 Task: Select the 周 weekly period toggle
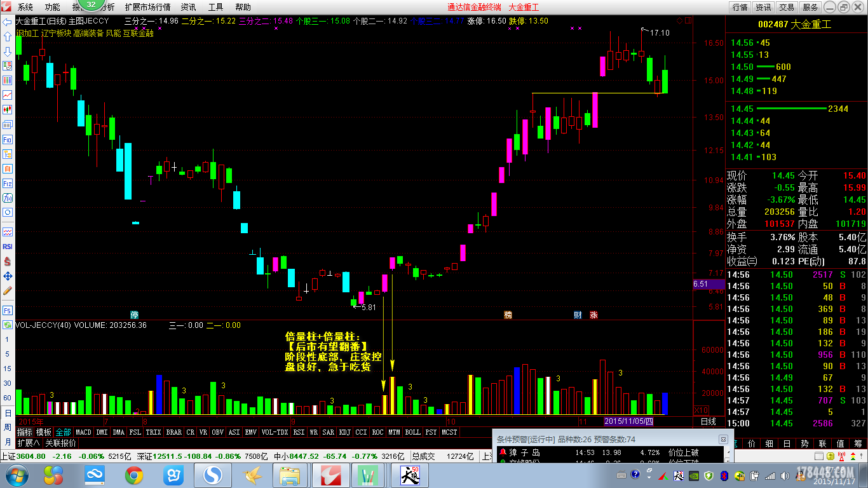pyautogui.click(x=7, y=428)
